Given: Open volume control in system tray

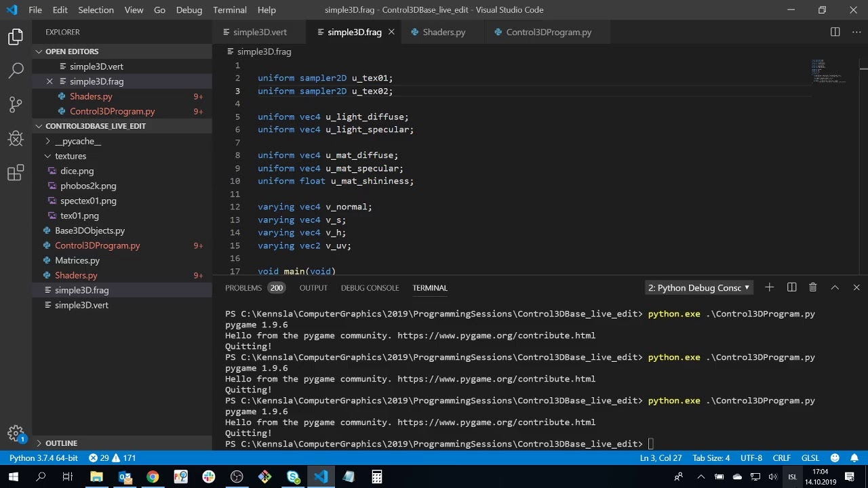Looking at the screenshot, I should click(772, 477).
